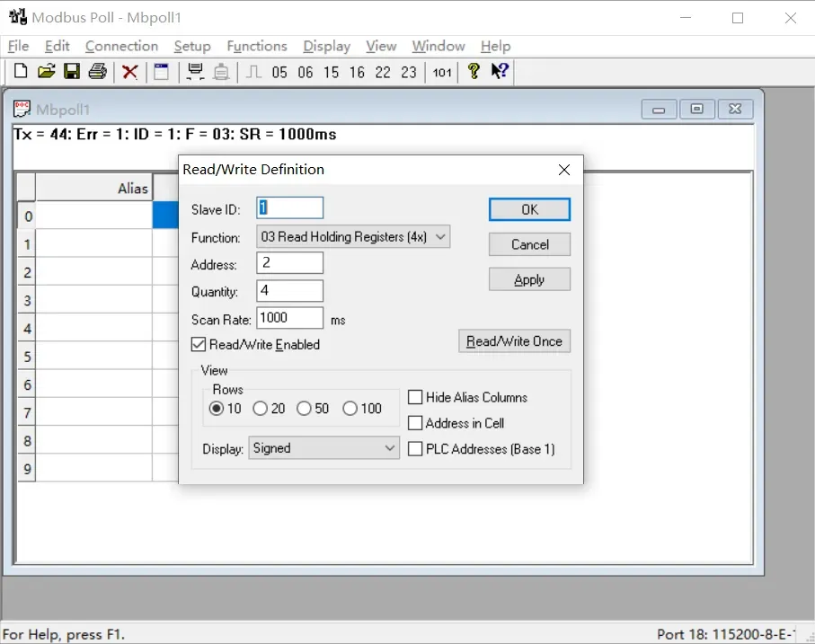Activate context help arrow-question icon
Image resolution: width=815 pixels, height=644 pixels.
coord(500,71)
